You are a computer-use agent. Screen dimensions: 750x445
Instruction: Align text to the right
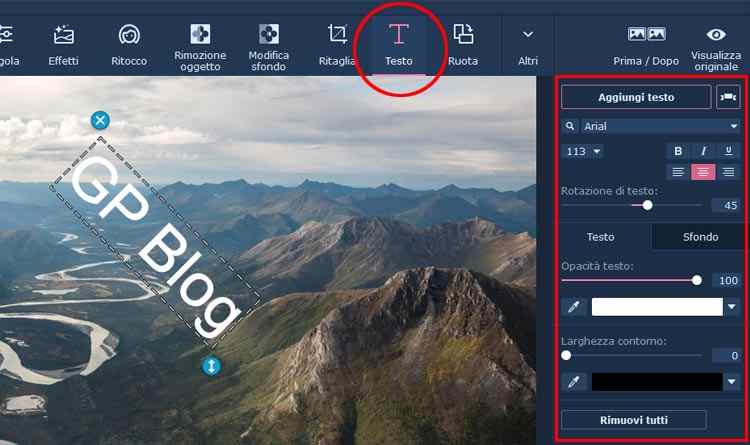pos(728,172)
